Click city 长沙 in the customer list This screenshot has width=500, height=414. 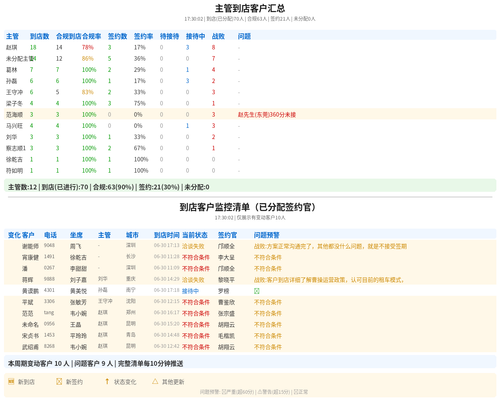131,257
